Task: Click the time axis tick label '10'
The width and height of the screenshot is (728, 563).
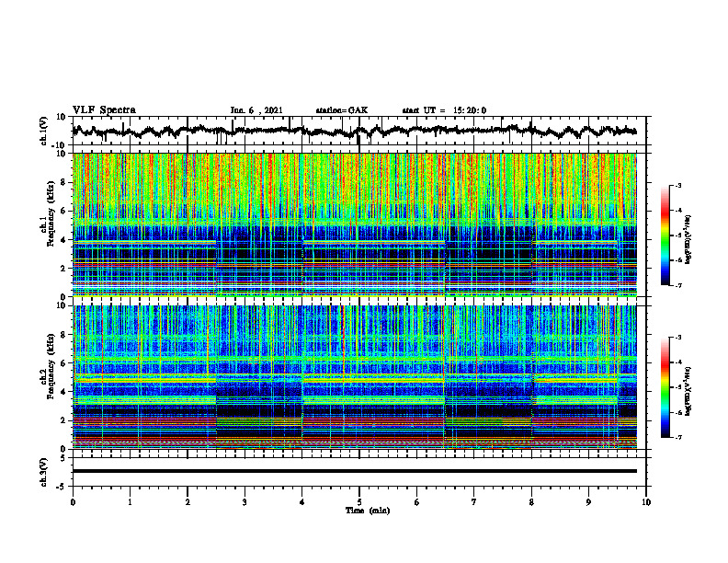Action: point(646,502)
